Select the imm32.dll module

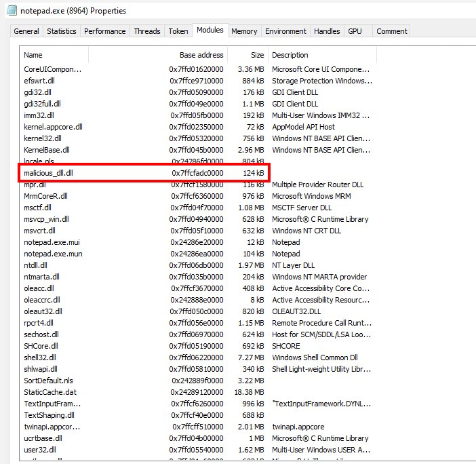pyautogui.click(x=197, y=115)
